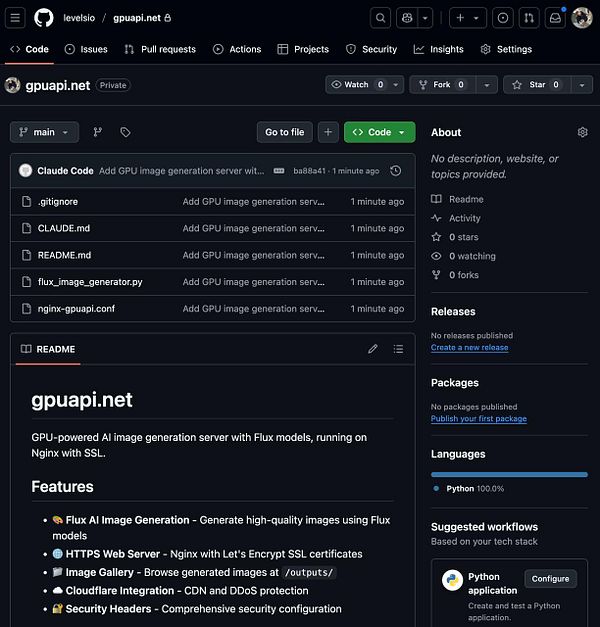Star the repository
The height and width of the screenshot is (627, 600).
(537, 85)
